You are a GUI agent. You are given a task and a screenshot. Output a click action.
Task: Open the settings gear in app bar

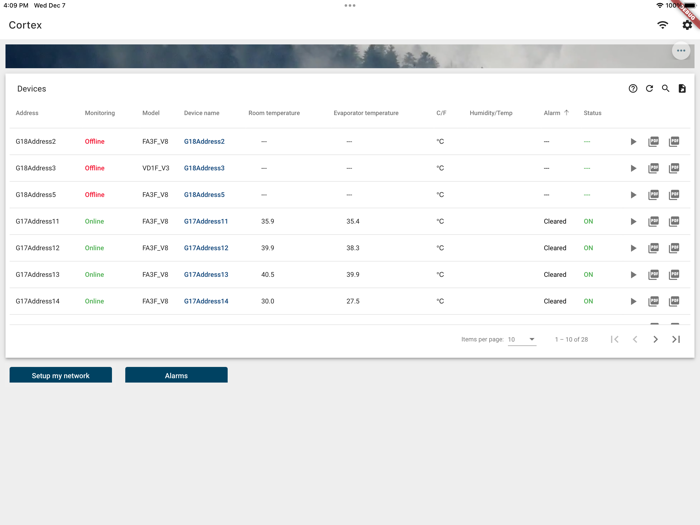(x=687, y=25)
